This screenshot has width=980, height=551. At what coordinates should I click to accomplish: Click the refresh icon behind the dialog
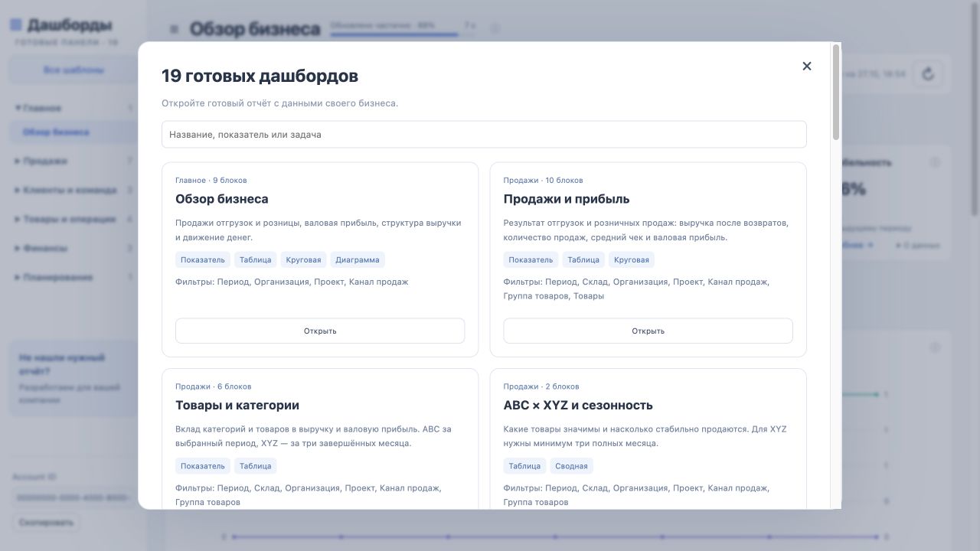(929, 74)
